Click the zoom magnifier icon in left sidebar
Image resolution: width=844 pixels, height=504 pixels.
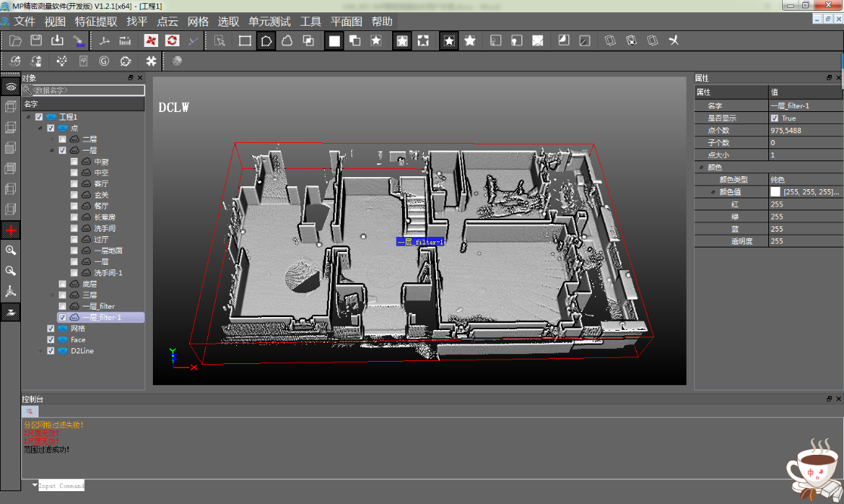(x=11, y=250)
